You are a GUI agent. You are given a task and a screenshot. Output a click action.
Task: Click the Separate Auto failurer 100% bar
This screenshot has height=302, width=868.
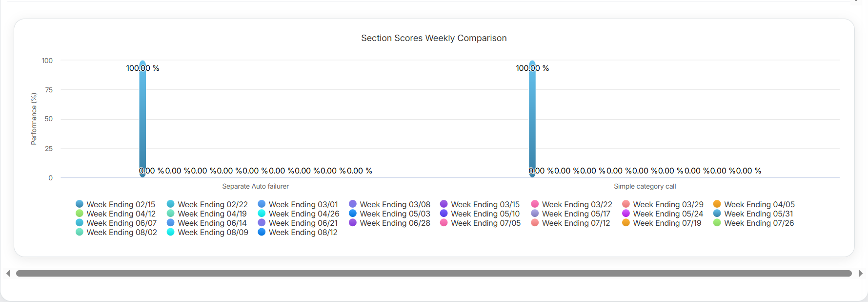pyautogui.click(x=142, y=122)
